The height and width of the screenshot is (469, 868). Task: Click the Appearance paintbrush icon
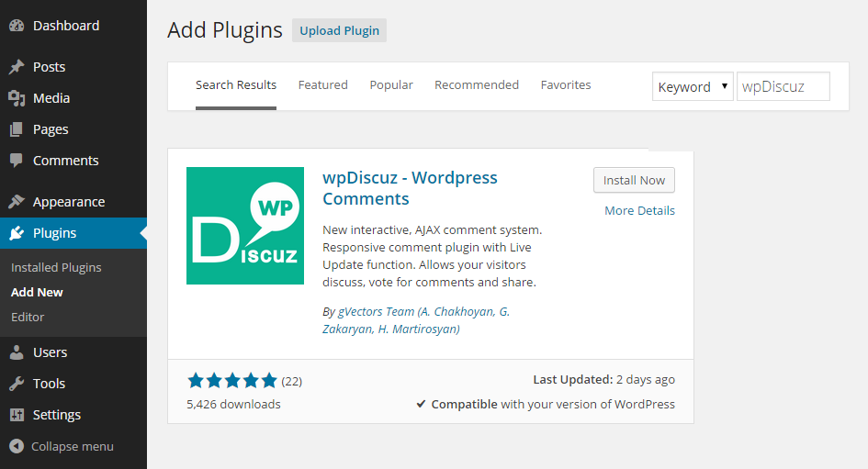(17, 202)
